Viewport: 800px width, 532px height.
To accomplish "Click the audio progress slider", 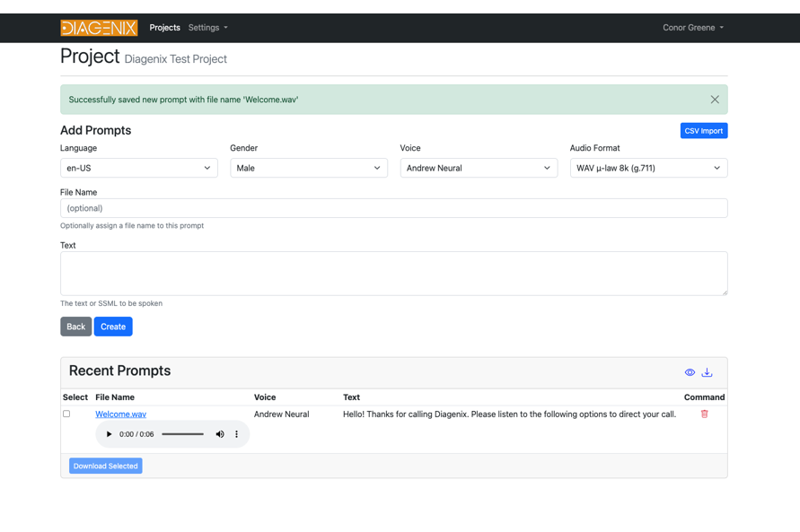I will pyautogui.click(x=182, y=434).
